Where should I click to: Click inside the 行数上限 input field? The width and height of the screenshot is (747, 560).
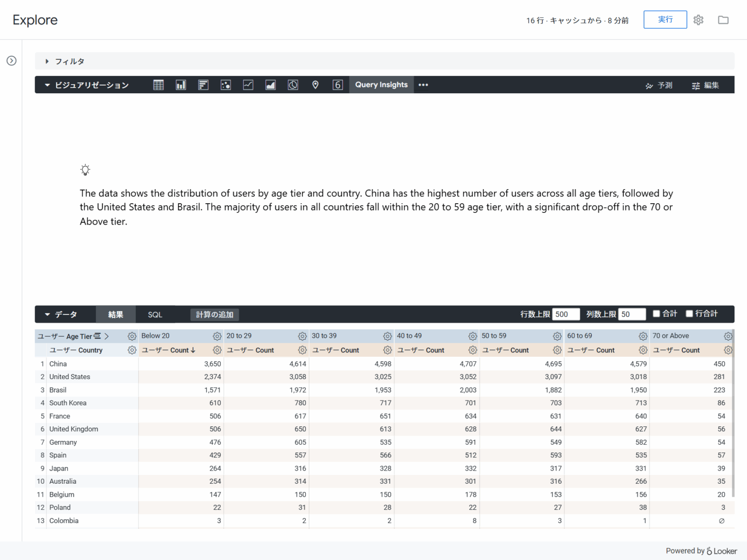(x=566, y=314)
